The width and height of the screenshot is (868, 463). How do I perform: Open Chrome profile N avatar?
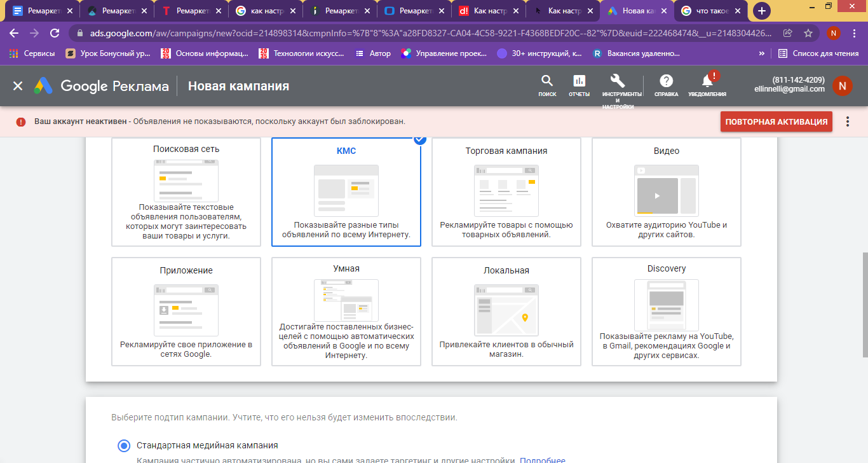[833, 33]
